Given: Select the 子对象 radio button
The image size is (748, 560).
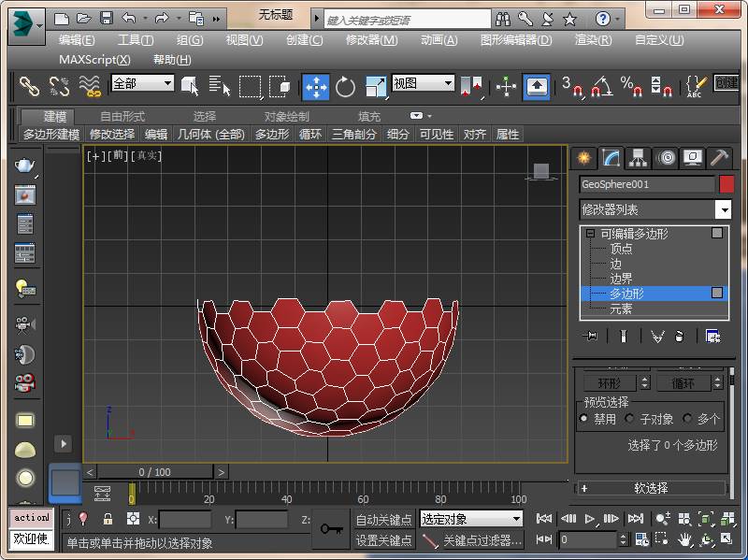Looking at the screenshot, I should coord(629,418).
